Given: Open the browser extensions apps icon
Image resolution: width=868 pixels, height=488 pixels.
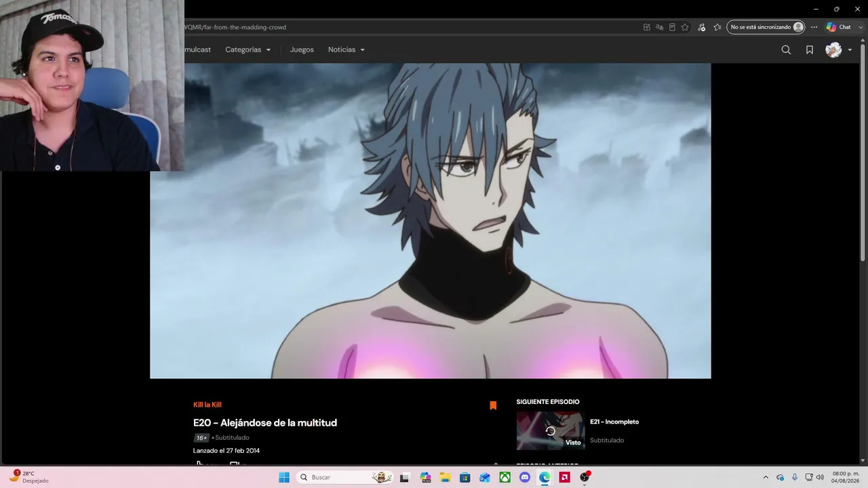Looking at the screenshot, I should click(647, 27).
